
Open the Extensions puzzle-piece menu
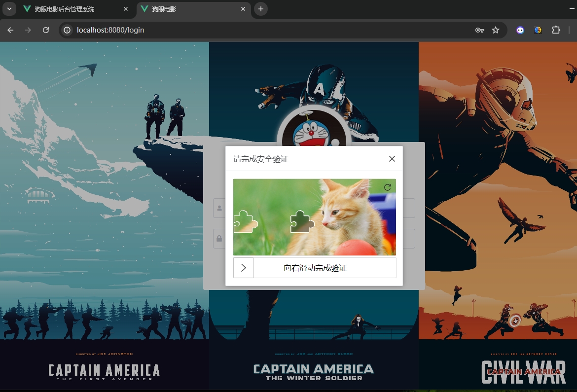[556, 30]
